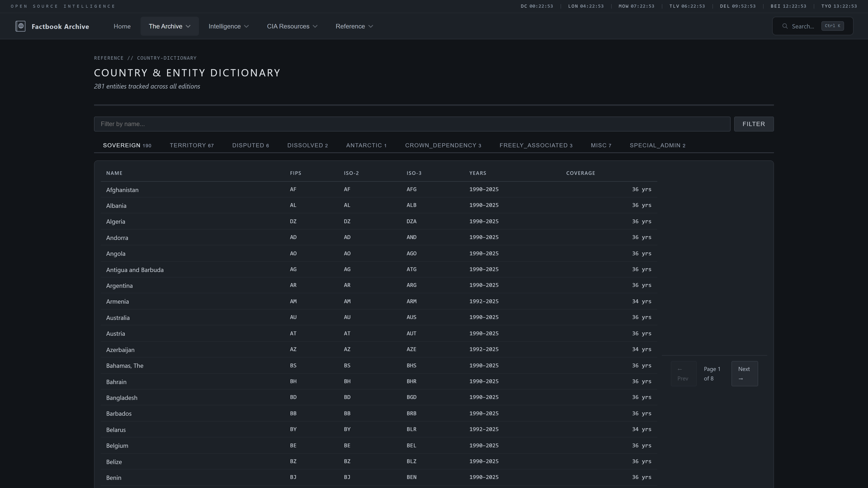Image resolution: width=868 pixels, height=488 pixels.
Task: Open the Reference menu chevron
Action: pyautogui.click(x=371, y=26)
